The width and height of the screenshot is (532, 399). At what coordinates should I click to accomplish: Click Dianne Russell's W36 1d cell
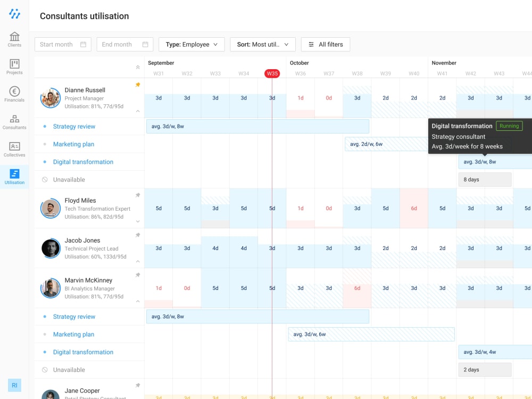click(x=301, y=98)
